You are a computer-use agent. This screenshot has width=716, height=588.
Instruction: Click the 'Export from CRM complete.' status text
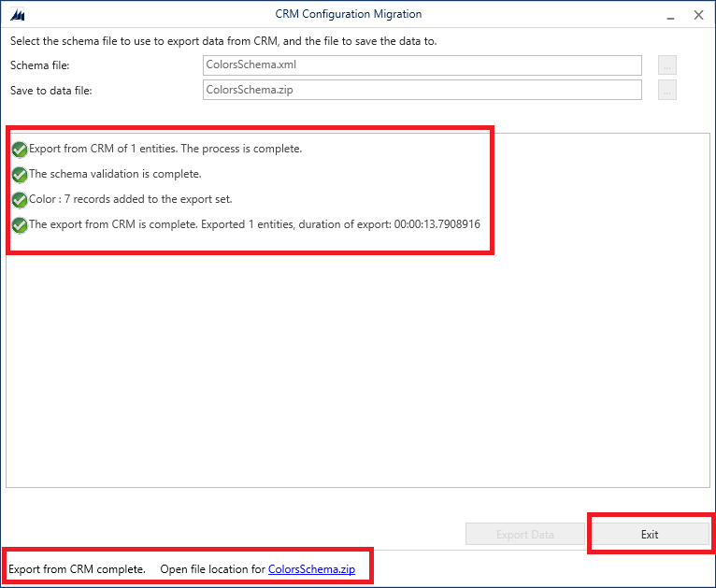pyautogui.click(x=77, y=568)
